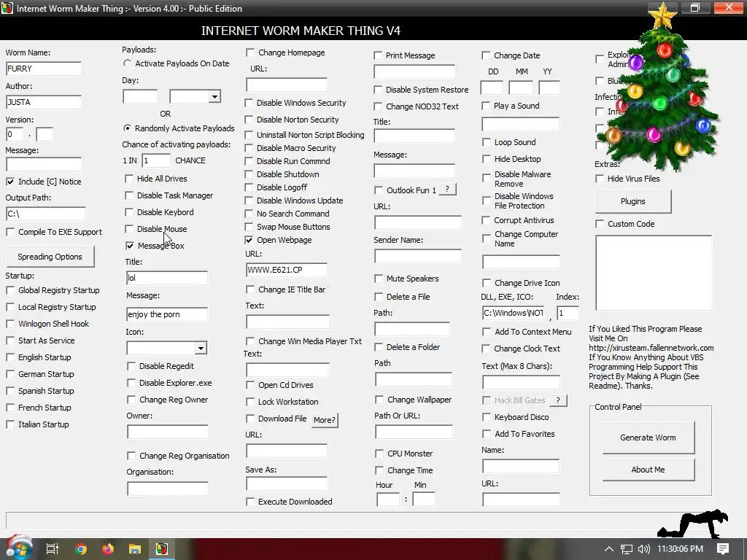This screenshot has width=747, height=560.
Task: Open the notification center icon
Action: pyautogui.click(x=723, y=549)
